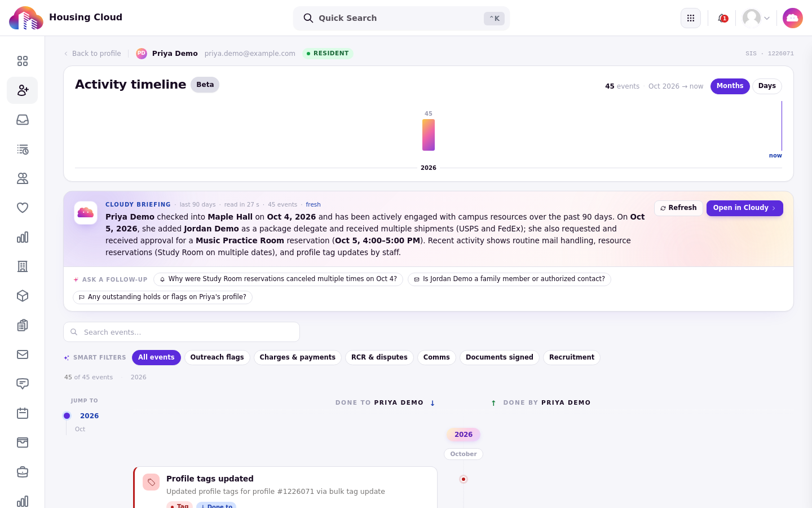Open the package box sidebar icon
812x508 pixels.
(x=23, y=296)
